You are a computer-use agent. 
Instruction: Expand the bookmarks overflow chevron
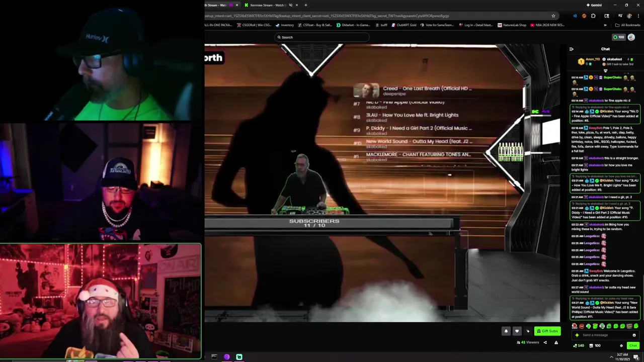tap(605, 25)
